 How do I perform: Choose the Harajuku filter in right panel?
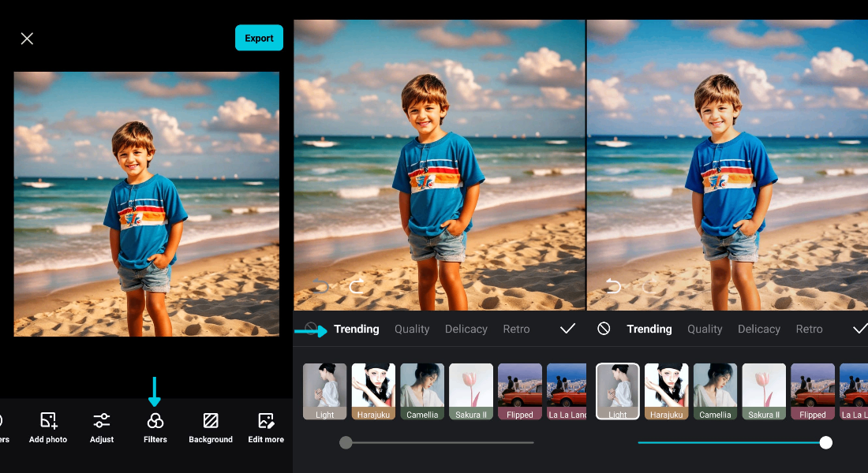[667, 391]
